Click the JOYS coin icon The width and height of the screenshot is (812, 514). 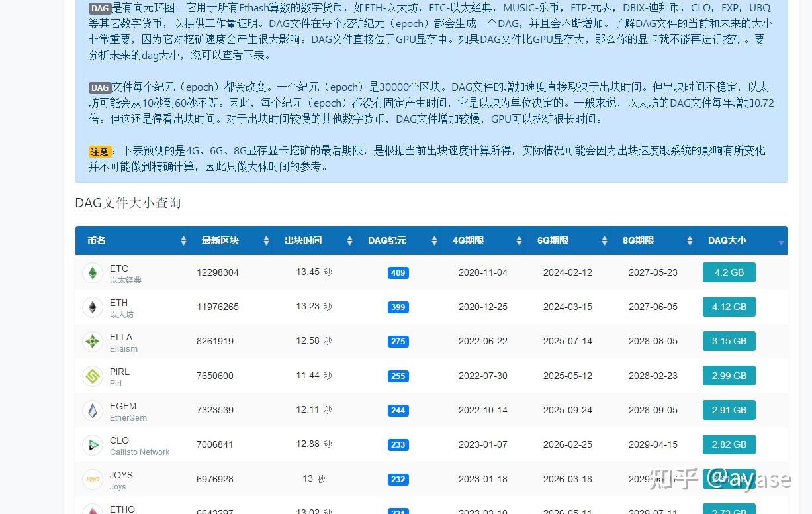93,480
